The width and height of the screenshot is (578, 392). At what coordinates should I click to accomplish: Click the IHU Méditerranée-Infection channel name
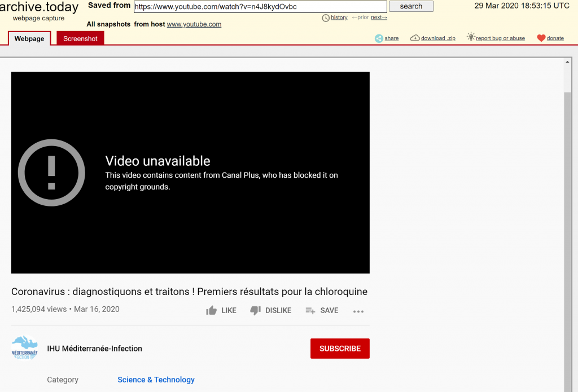[x=94, y=349]
